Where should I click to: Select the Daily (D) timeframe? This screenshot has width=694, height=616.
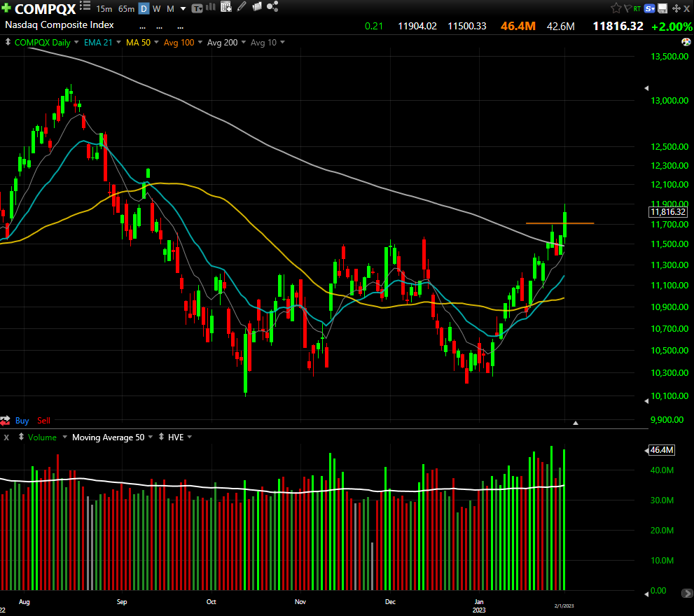[144, 9]
